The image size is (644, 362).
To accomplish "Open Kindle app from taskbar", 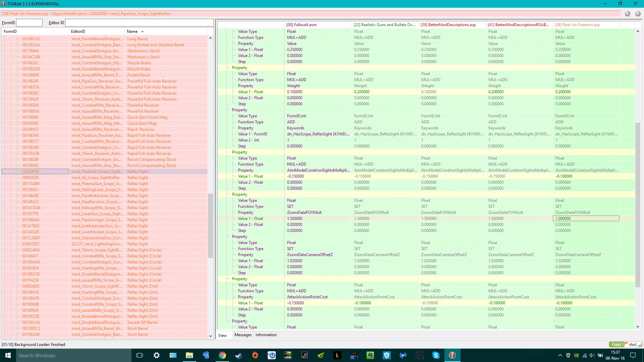I will tap(354, 355).
